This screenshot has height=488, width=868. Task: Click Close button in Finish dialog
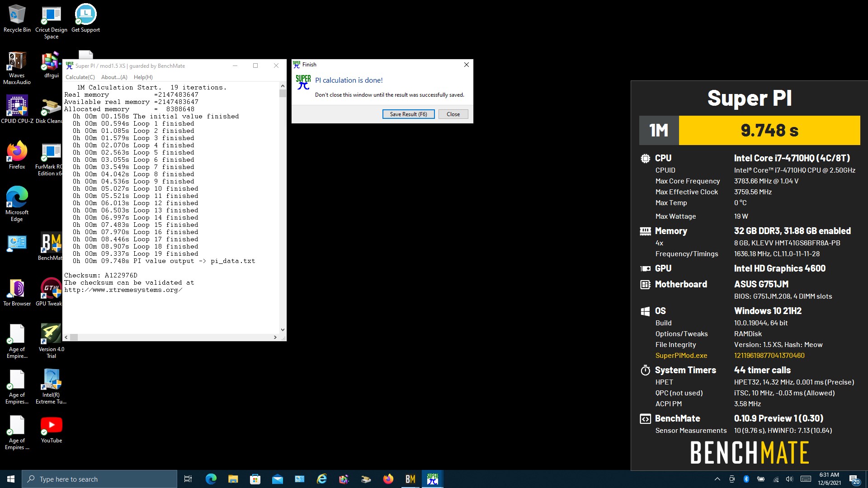453,114
